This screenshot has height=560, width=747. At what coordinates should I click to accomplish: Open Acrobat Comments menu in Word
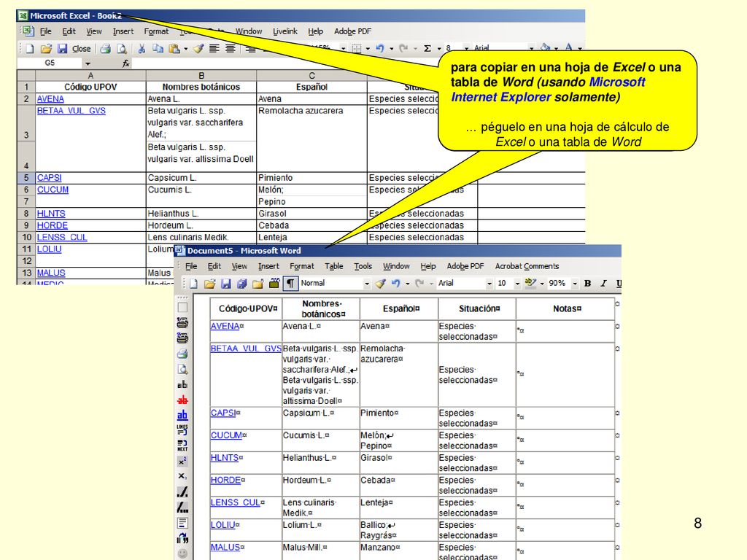click(527, 266)
